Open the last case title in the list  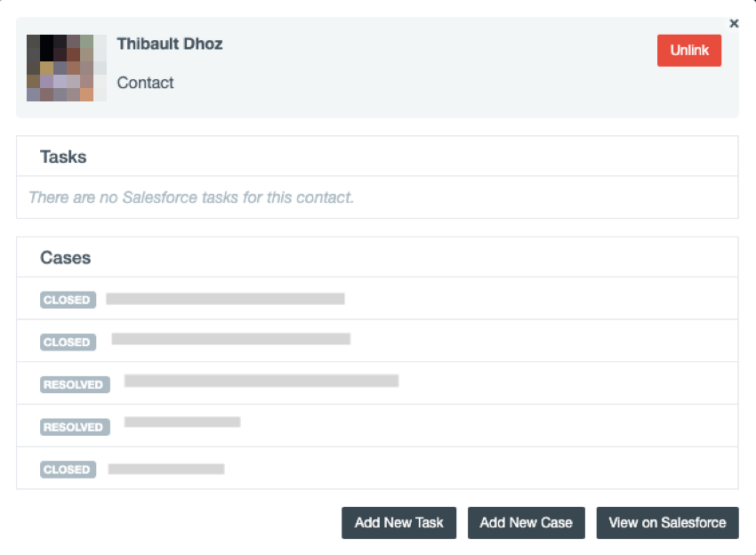[166, 469]
